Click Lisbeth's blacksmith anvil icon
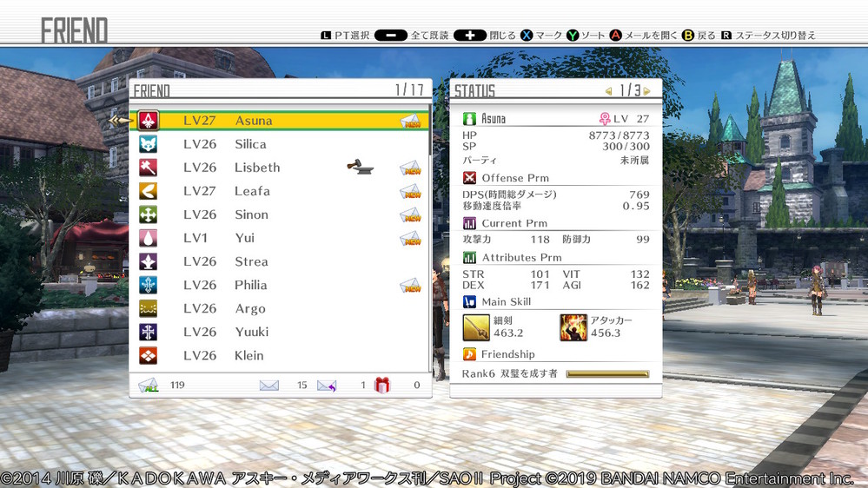This screenshot has width=868, height=488. point(360,167)
